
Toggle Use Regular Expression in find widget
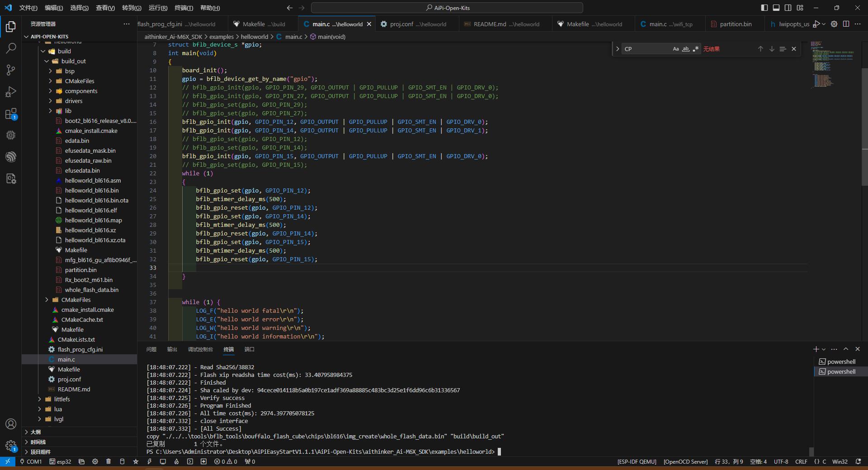(695, 49)
